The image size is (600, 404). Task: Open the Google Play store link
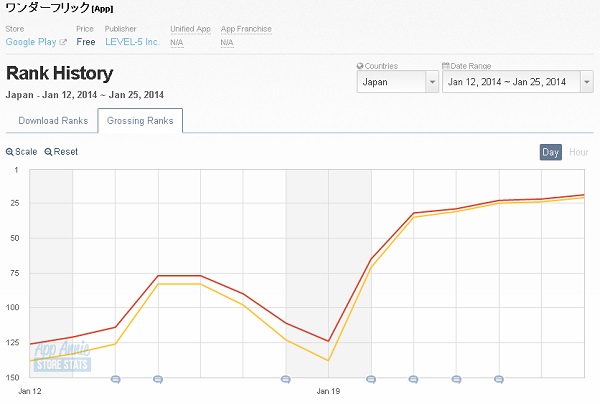coord(31,42)
